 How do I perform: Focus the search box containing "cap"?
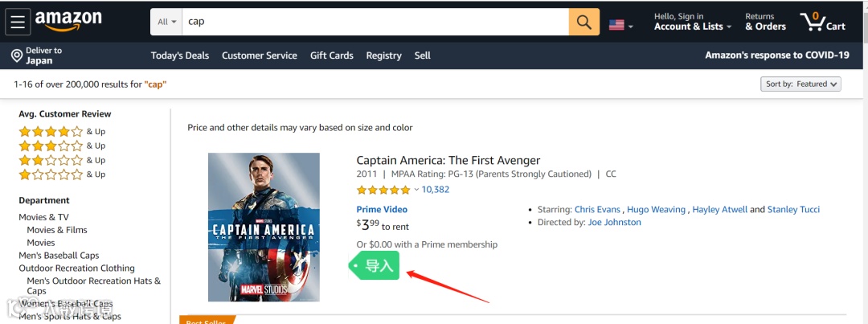(x=375, y=22)
